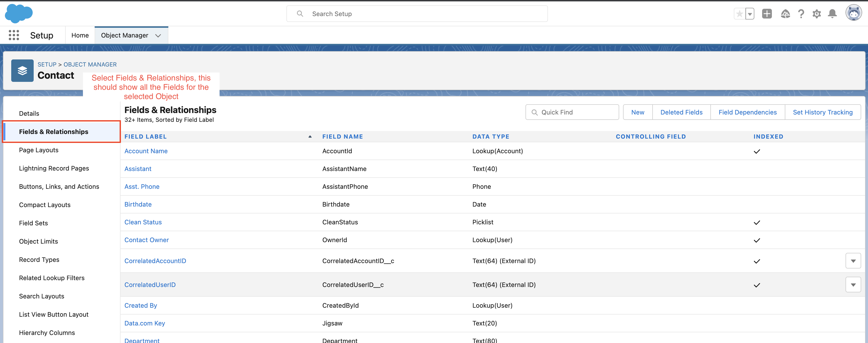The width and height of the screenshot is (868, 343).
Task: Click the SETUP breadcrumb link
Action: (47, 64)
